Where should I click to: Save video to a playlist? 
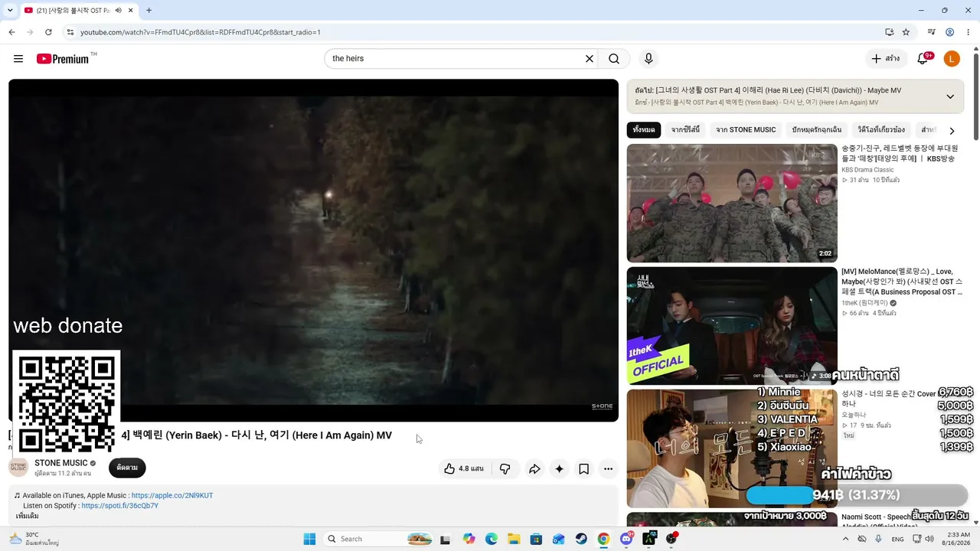point(583,469)
